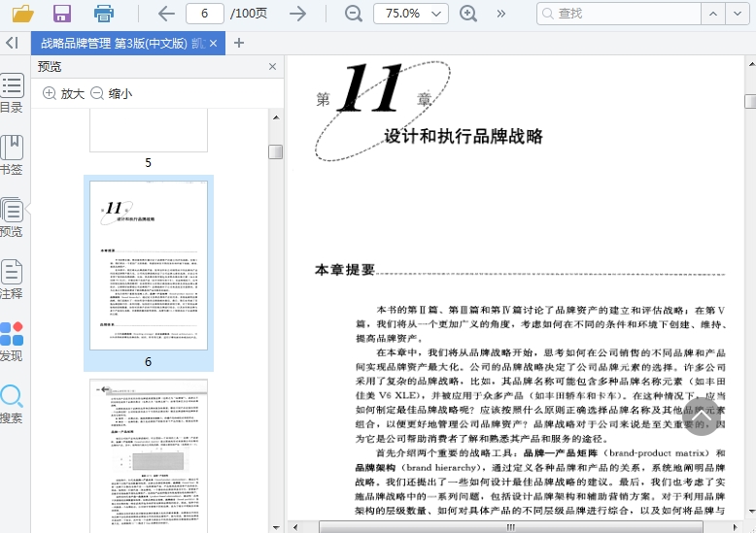Close the 战略品牌管理 document tab
This screenshot has width=756, height=533.
point(214,44)
